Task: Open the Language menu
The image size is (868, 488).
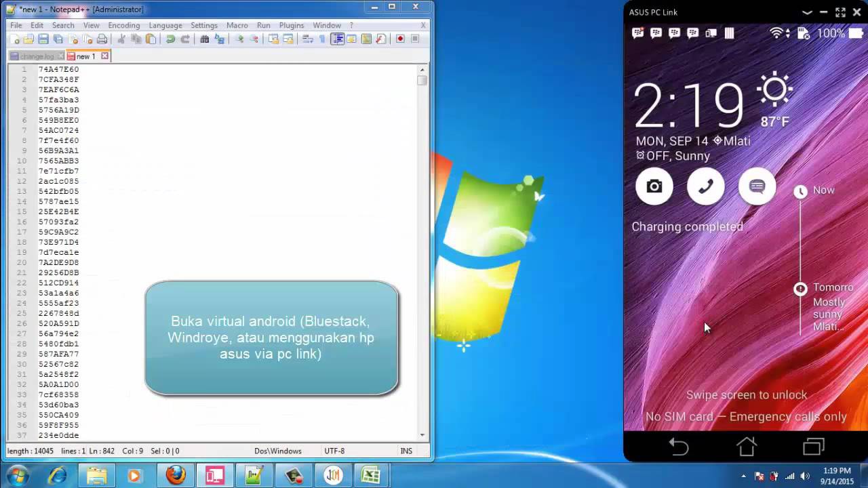Action: 165,25
